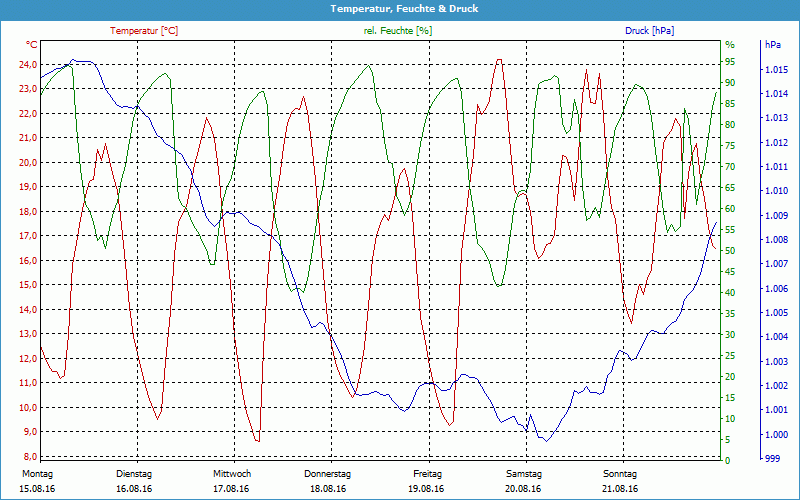This screenshot has height=500, width=800.
Task: Click the '1.015' pressure axis value
Action: (x=777, y=69)
